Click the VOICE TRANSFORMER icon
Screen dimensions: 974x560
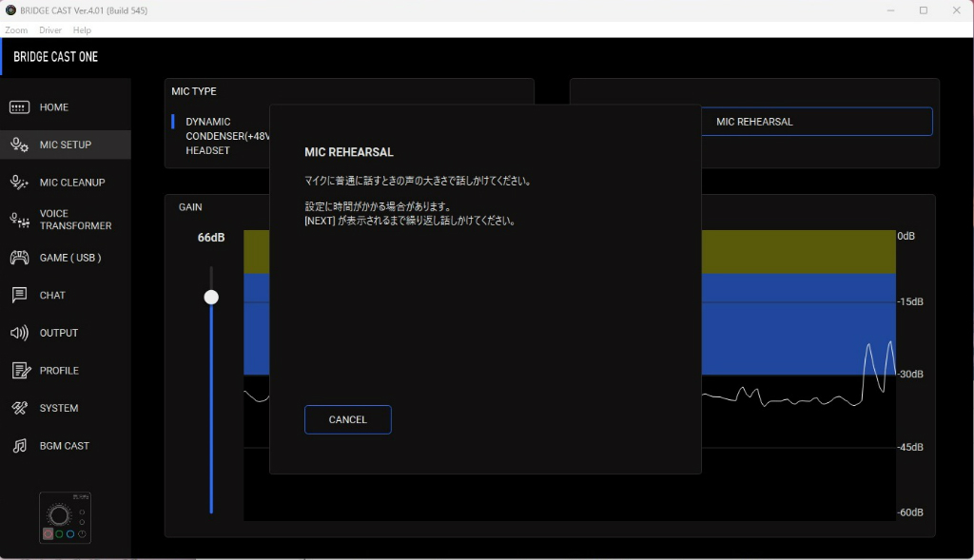pyautogui.click(x=19, y=220)
